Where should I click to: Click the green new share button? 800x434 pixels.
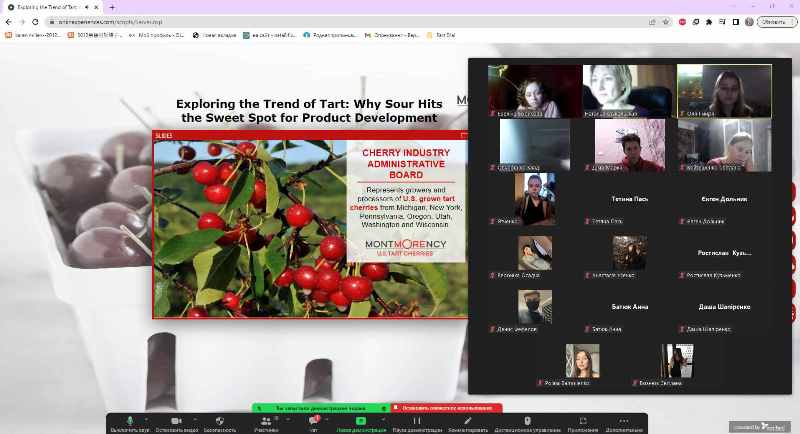(x=361, y=421)
